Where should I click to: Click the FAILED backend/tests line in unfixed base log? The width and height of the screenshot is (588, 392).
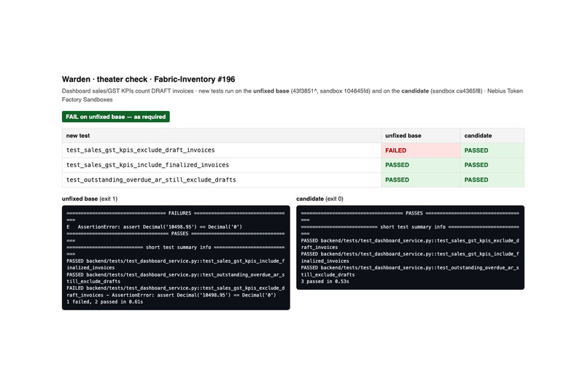[176, 291]
